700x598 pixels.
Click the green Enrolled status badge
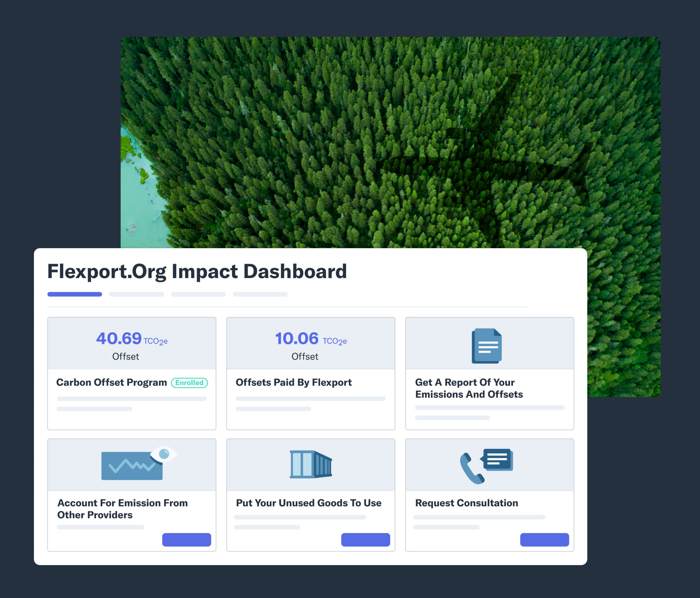click(189, 383)
